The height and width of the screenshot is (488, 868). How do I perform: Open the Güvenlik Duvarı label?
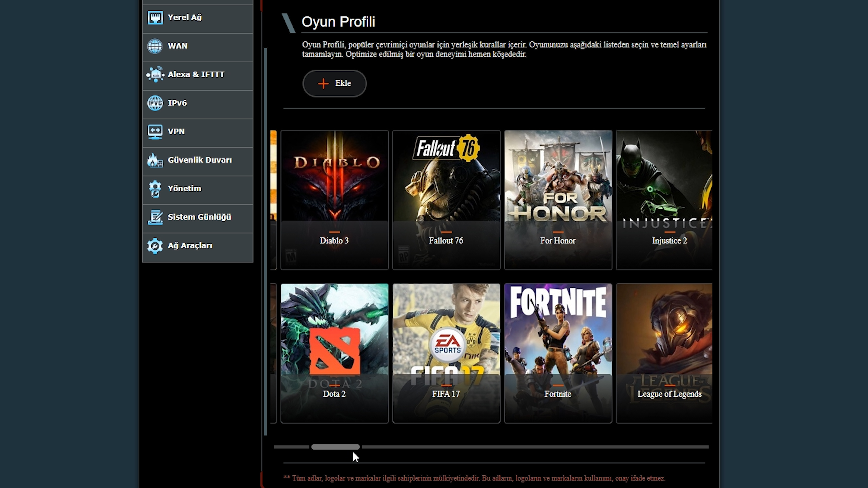pyautogui.click(x=200, y=160)
